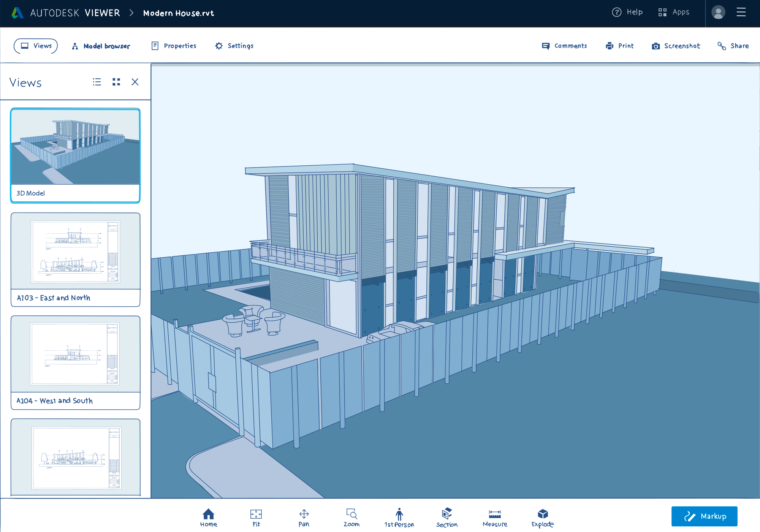Close the Views side panel
Screen dimensions: 760x532
coord(135,82)
